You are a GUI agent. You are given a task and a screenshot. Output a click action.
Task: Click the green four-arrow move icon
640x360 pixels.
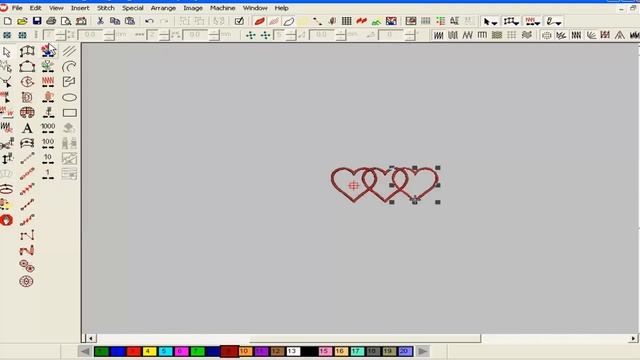(251, 36)
